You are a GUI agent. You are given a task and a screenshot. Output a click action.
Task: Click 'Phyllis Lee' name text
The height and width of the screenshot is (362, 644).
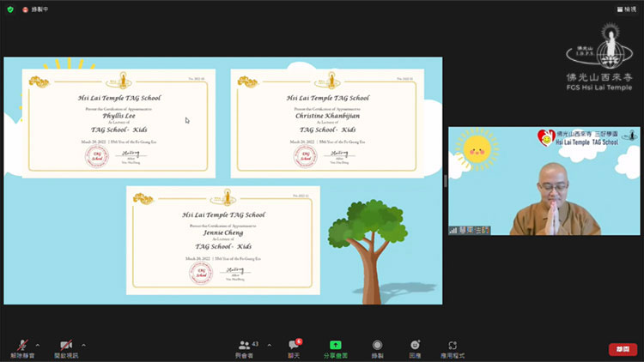pyautogui.click(x=118, y=116)
